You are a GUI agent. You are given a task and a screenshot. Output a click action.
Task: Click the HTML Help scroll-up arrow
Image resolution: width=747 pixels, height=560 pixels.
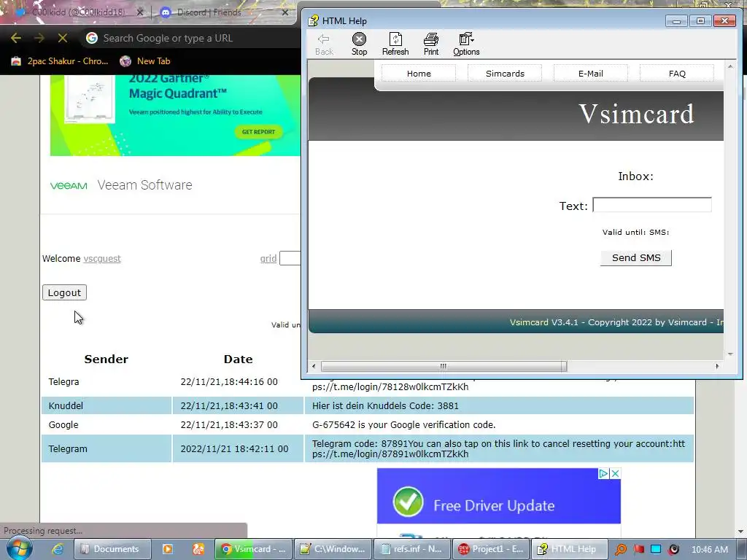pos(730,66)
